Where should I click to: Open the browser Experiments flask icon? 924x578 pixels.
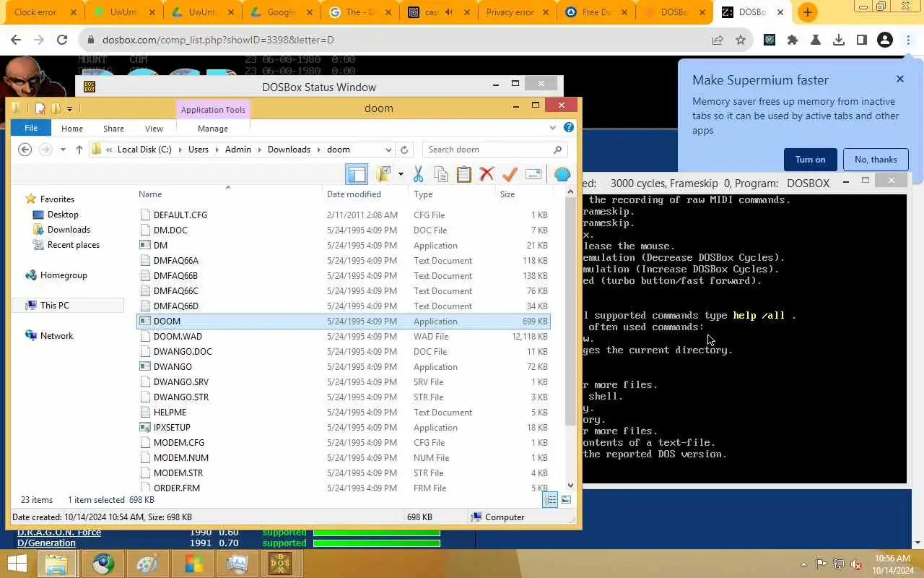click(816, 40)
